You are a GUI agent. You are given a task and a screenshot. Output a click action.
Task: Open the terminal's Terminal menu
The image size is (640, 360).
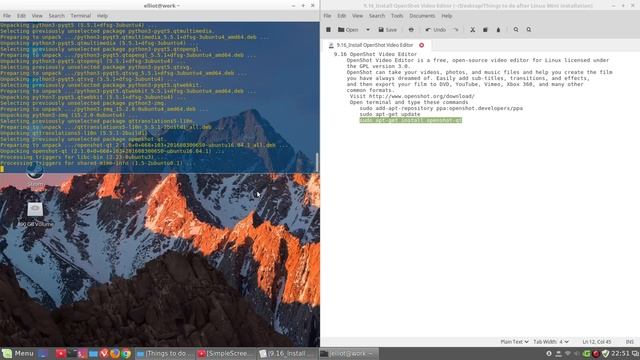tap(80, 16)
